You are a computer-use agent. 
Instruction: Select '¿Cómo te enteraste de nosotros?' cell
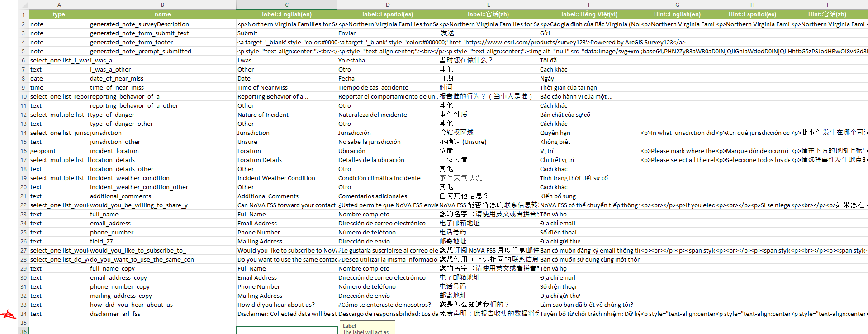coord(388,305)
